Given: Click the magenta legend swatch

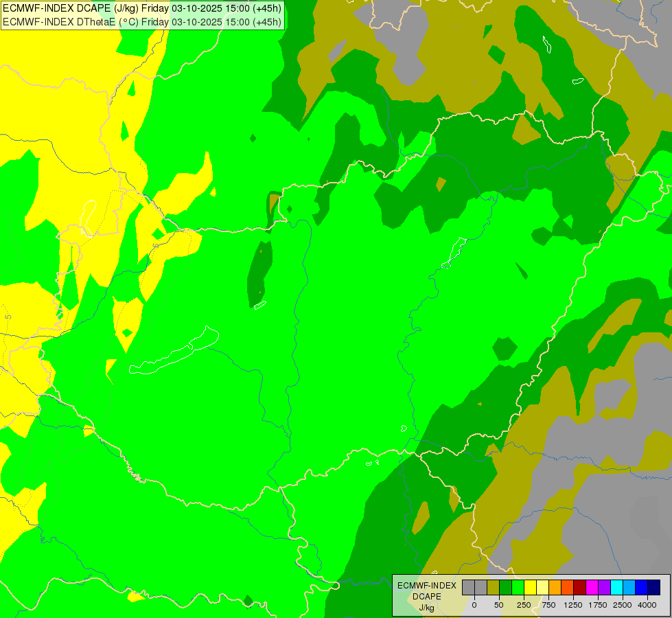Looking at the screenshot, I should pyautogui.click(x=592, y=588).
